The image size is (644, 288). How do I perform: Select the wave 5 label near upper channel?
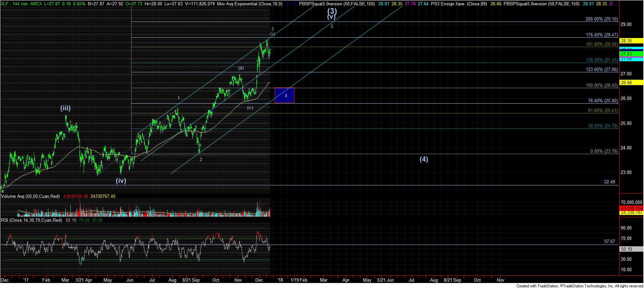(x=332, y=26)
